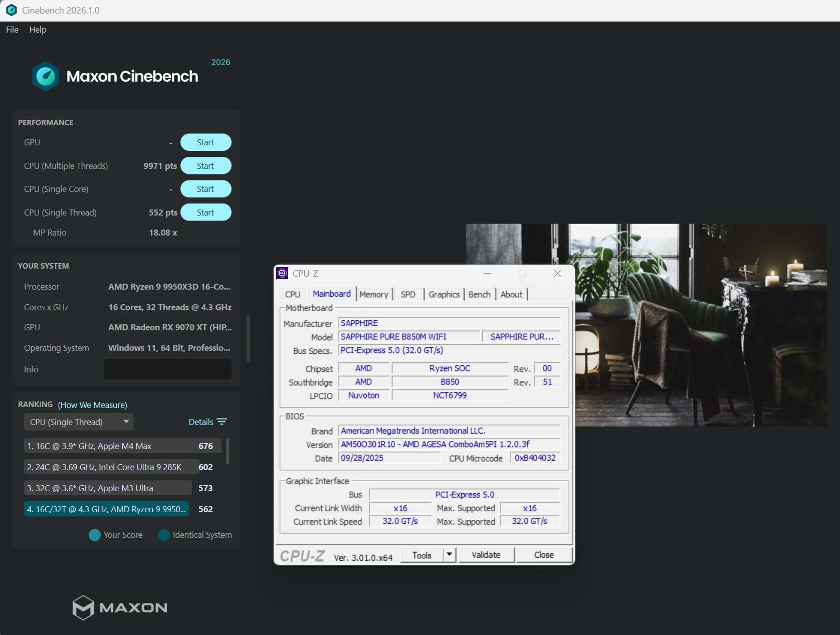Image resolution: width=840 pixels, height=635 pixels.
Task: Minimize the CPU-Z window
Action: 487,273
